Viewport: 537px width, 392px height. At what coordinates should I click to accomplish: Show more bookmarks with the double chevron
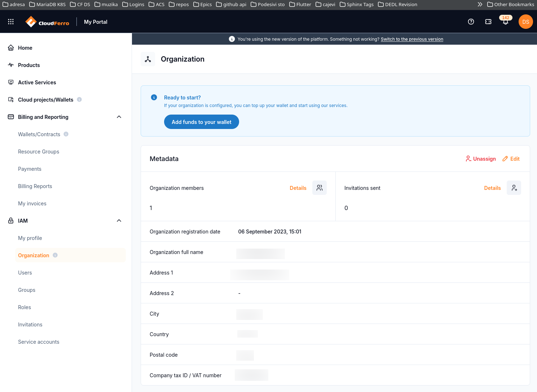[480, 4]
